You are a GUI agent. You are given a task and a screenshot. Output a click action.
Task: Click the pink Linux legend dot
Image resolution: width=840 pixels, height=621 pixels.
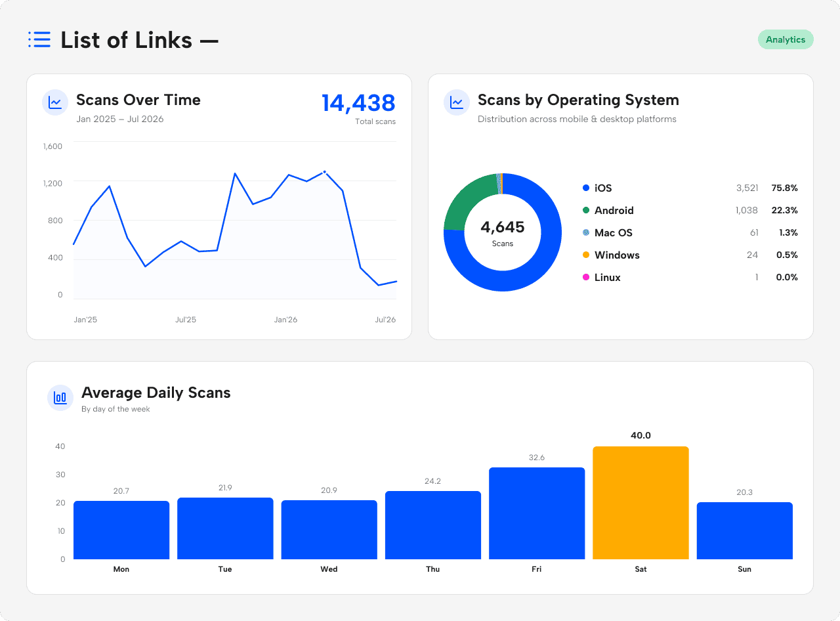pyautogui.click(x=586, y=277)
